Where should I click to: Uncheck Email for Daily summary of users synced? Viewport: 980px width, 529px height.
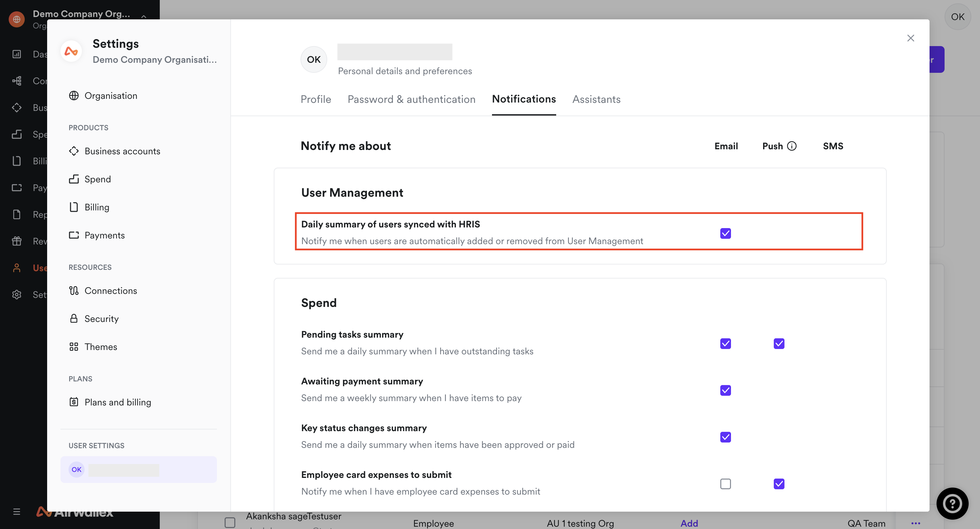[x=726, y=233]
